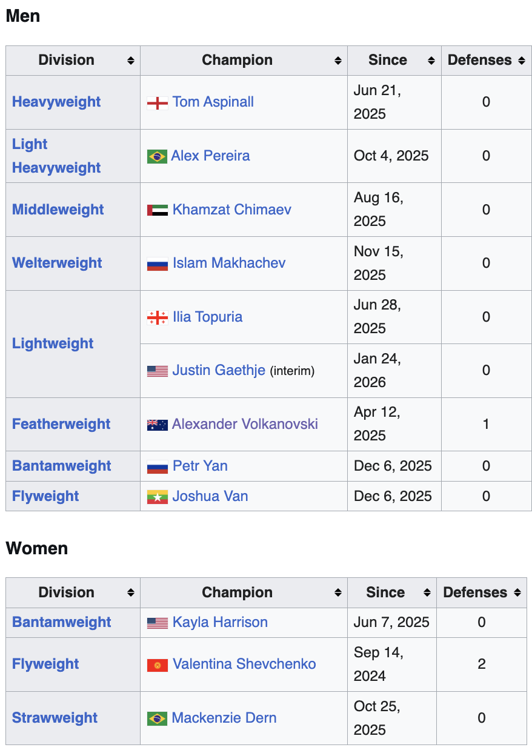The width and height of the screenshot is (532, 756).
Task: Click the Australia flag beside Alexander Volkanovski
Action: [x=158, y=425]
